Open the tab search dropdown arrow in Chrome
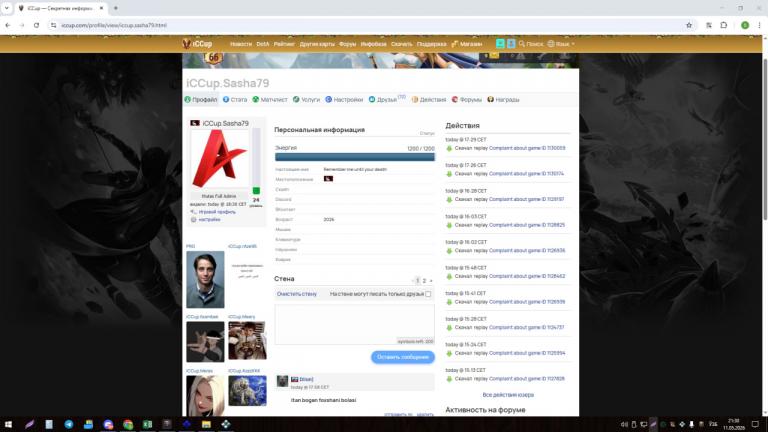 click(x=6, y=8)
